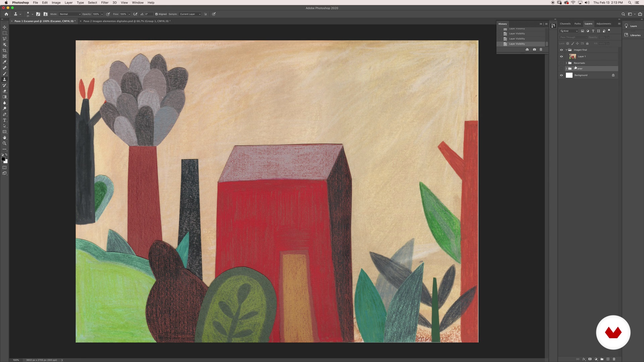Open the Opacity value dropdown arrow
644x362 pixels.
point(102,14)
